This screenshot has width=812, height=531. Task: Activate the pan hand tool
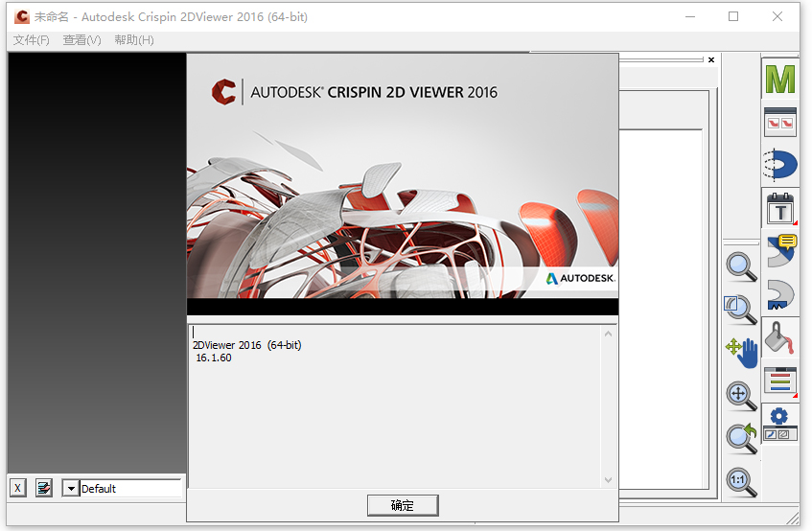[x=742, y=353]
